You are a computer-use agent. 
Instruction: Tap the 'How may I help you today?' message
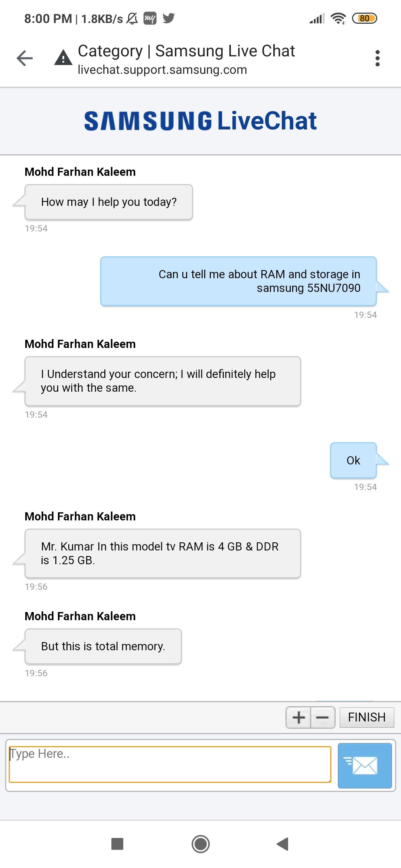pos(109,202)
